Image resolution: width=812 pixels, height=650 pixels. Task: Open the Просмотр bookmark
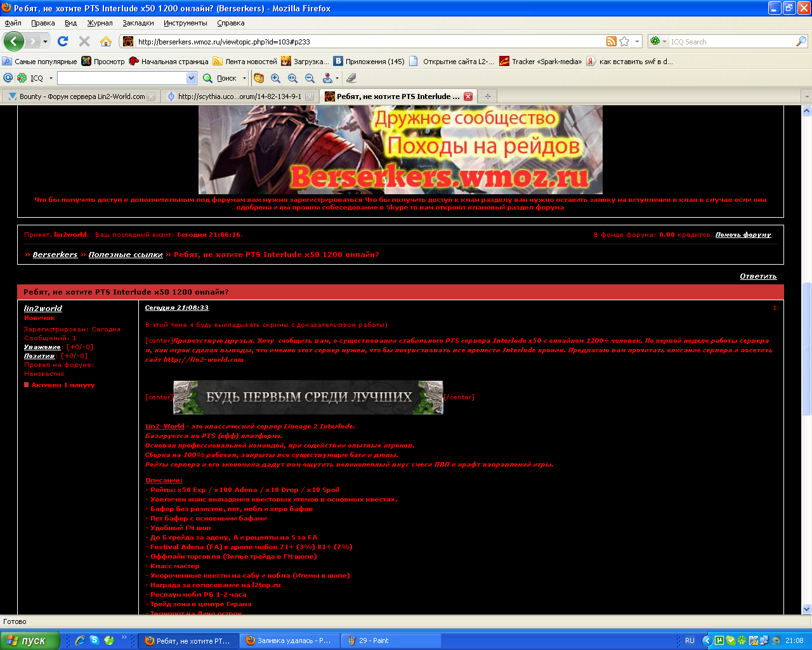click(103, 62)
